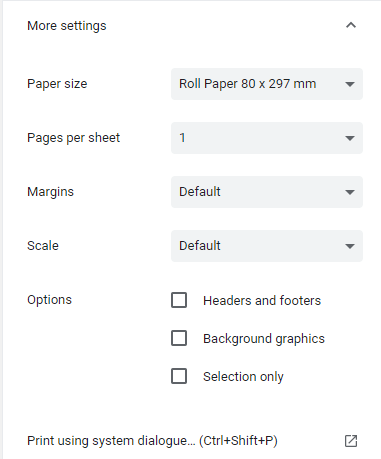The width and height of the screenshot is (381, 459).
Task: Open the Roll Paper 80 x 297 mm dropdown
Action: [x=267, y=84]
